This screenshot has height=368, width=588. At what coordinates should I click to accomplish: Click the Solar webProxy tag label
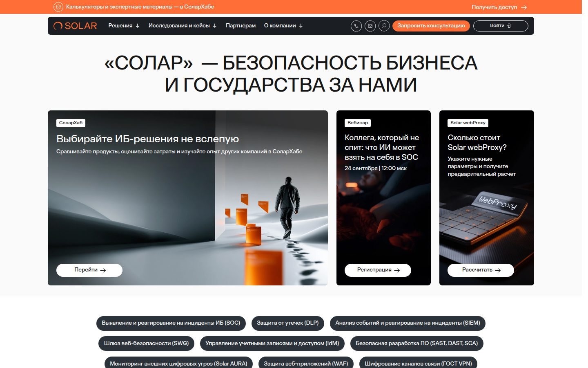pyautogui.click(x=468, y=123)
